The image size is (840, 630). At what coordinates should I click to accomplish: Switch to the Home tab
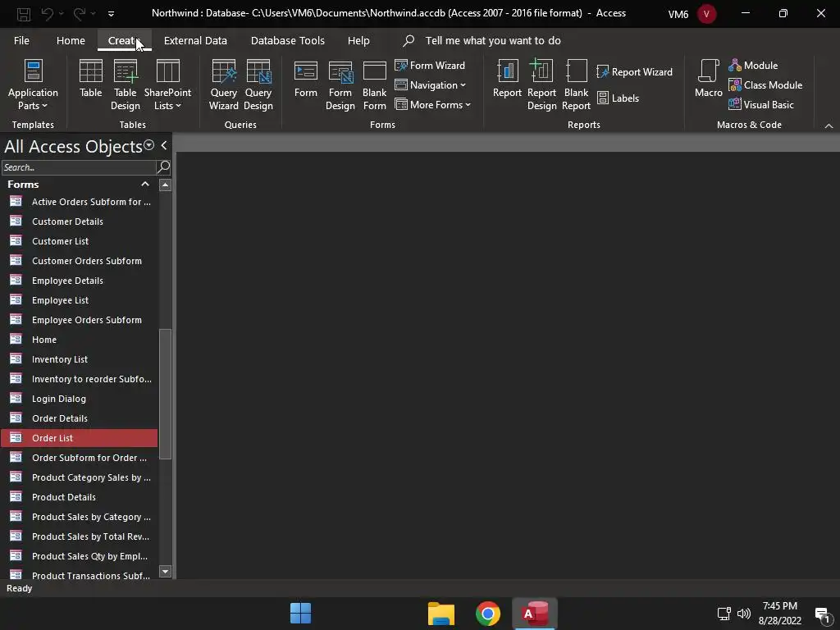[x=71, y=41]
